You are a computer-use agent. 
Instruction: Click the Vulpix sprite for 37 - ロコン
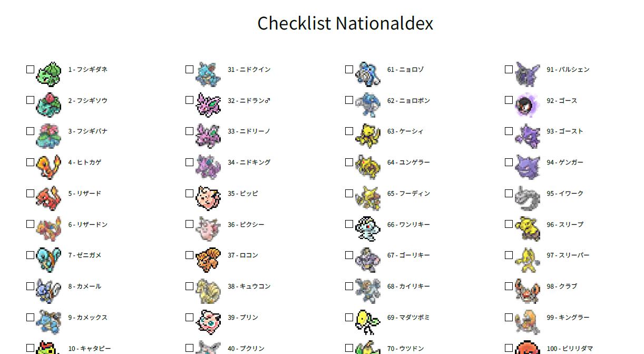click(208, 260)
